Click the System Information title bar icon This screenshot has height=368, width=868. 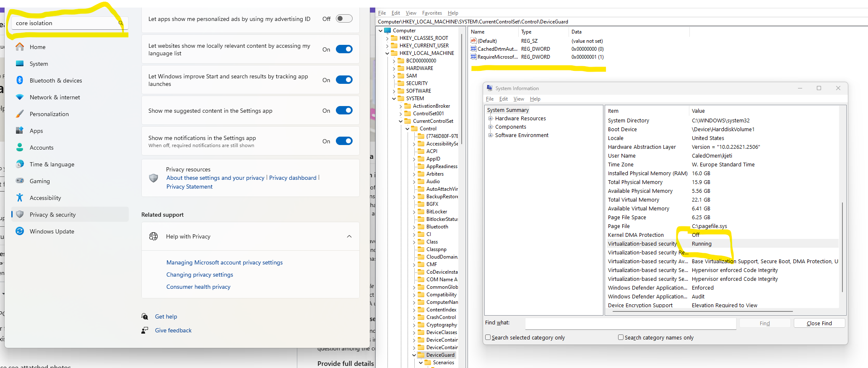coord(489,88)
